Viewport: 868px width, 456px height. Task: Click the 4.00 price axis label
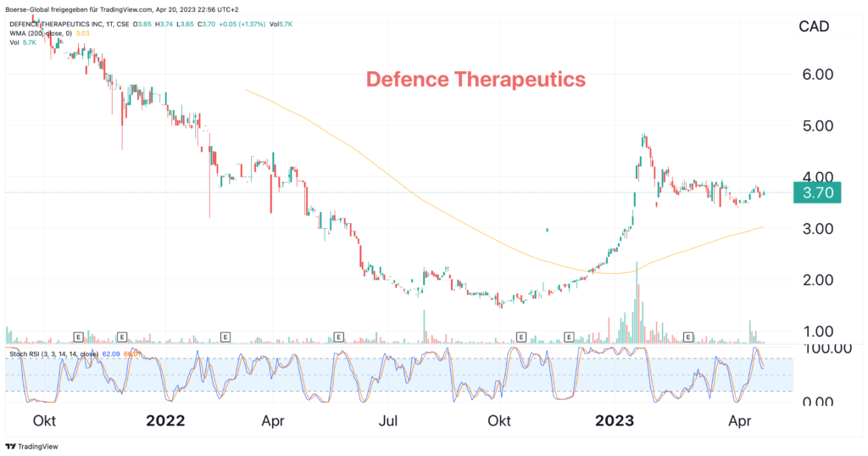coord(818,177)
